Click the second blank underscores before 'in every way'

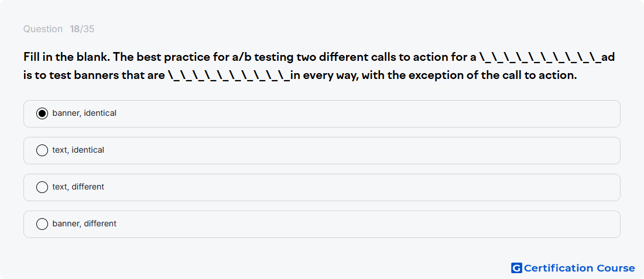click(229, 76)
